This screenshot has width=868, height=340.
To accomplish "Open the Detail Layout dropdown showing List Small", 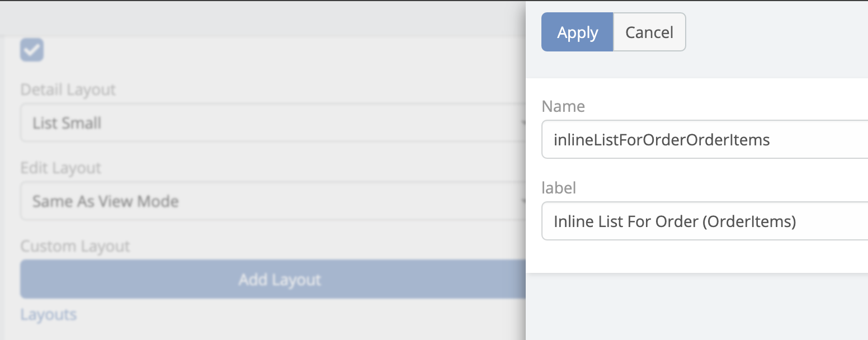I will [x=268, y=122].
